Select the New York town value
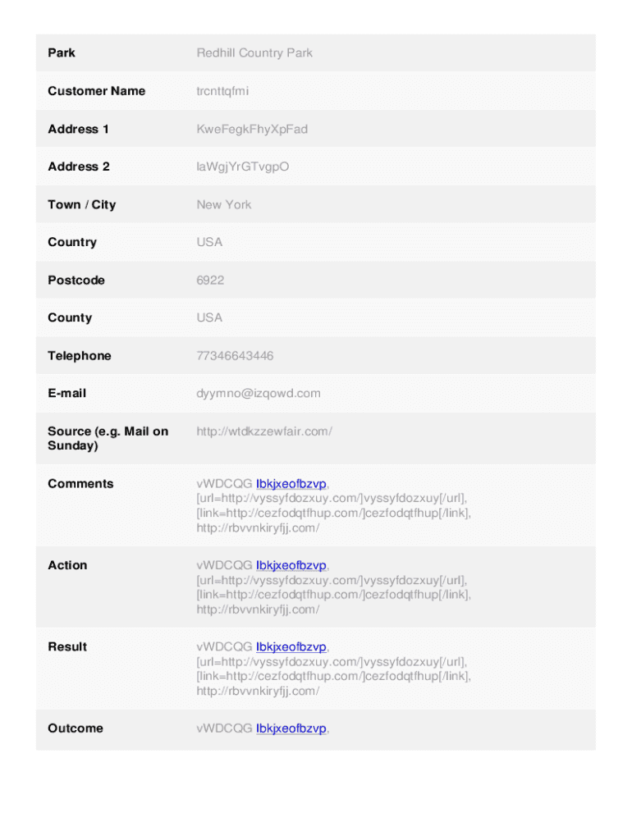Viewport: 632px width, 840px height. [224, 204]
